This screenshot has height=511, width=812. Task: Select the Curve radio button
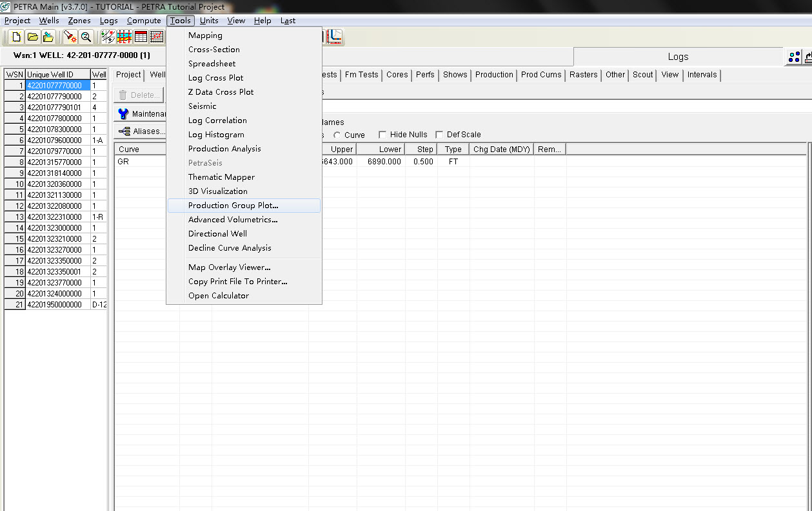tap(337, 135)
